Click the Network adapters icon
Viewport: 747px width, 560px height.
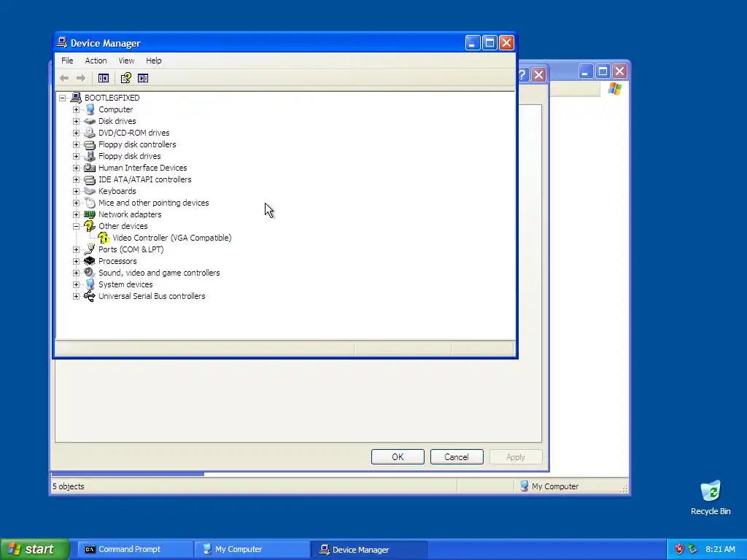pyautogui.click(x=90, y=214)
